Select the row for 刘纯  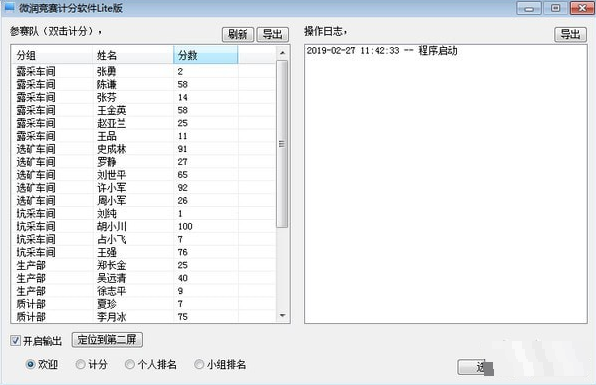pos(143,213)
